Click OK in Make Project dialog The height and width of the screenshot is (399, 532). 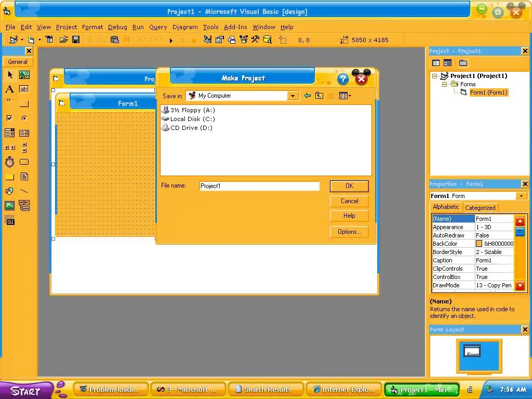[349, 186]
